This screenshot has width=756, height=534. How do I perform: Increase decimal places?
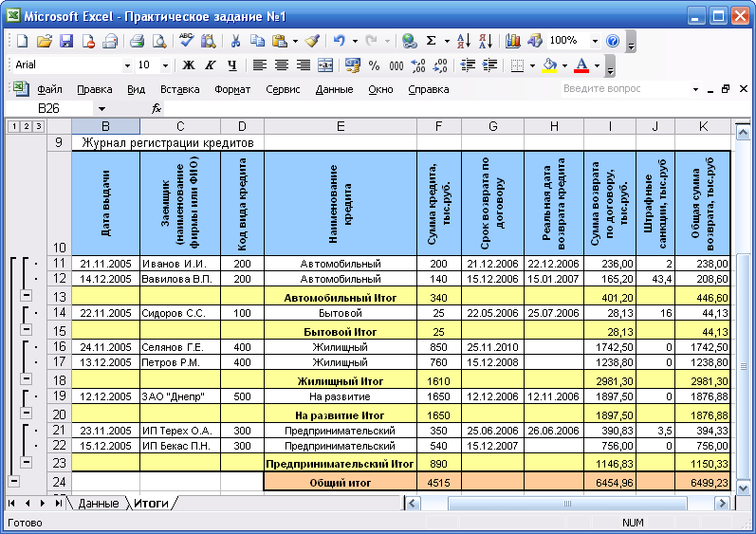point(418,65)
